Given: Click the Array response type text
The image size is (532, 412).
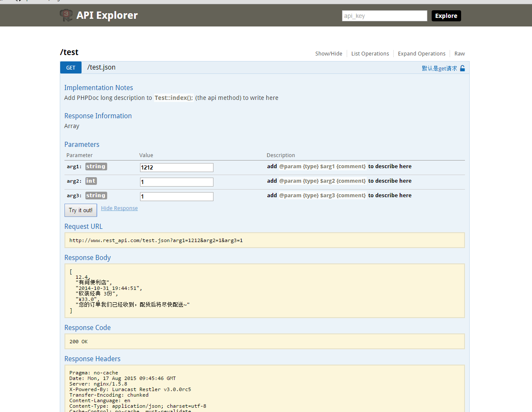Looking at the screenshot, I should pos(72,126).
